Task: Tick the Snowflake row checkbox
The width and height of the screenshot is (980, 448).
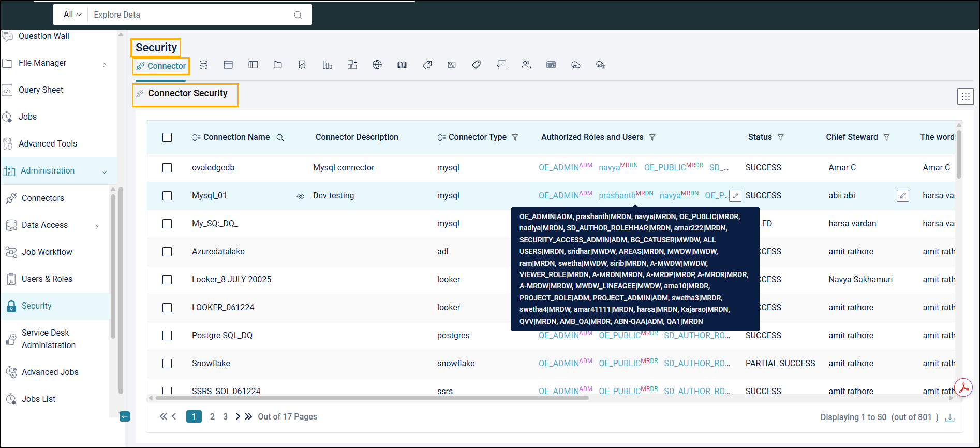Action: (x=167, y=364)
